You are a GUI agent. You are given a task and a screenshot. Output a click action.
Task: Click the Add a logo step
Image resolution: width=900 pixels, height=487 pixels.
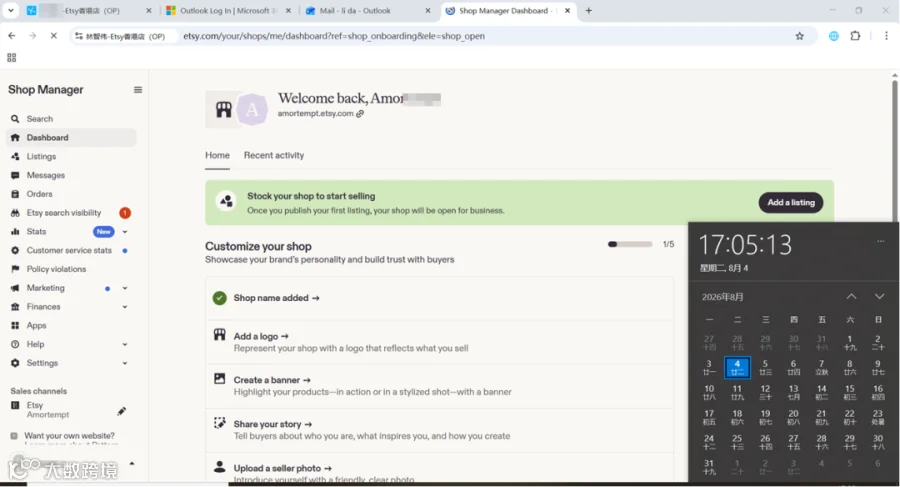click(261, 337)
